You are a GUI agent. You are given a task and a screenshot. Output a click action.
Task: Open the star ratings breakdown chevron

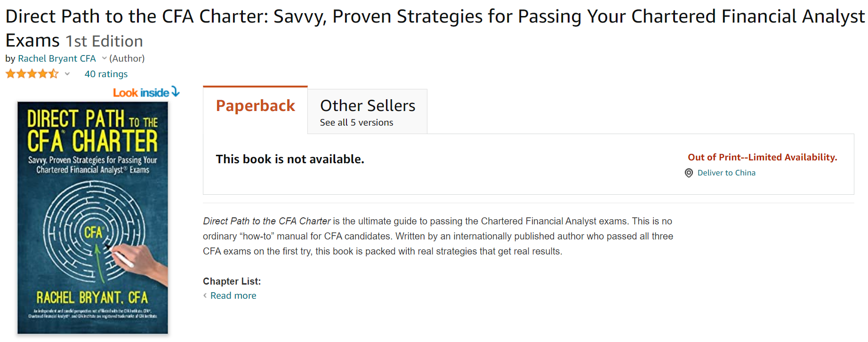[x=67, y=74]
